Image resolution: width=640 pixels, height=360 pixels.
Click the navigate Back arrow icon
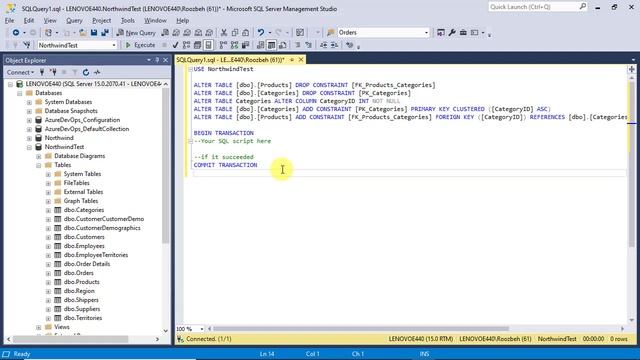point(16,33)
